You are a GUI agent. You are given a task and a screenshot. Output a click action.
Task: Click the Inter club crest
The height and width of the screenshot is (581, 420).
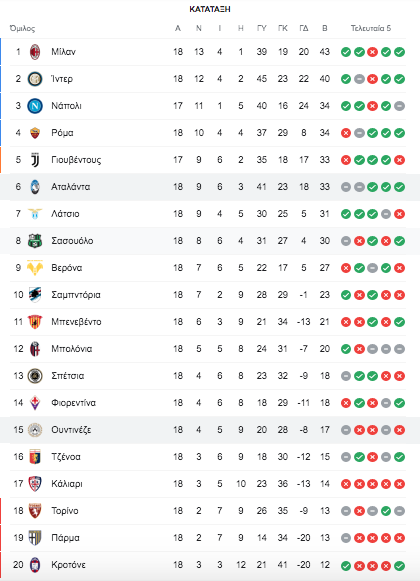coord(35,79)
